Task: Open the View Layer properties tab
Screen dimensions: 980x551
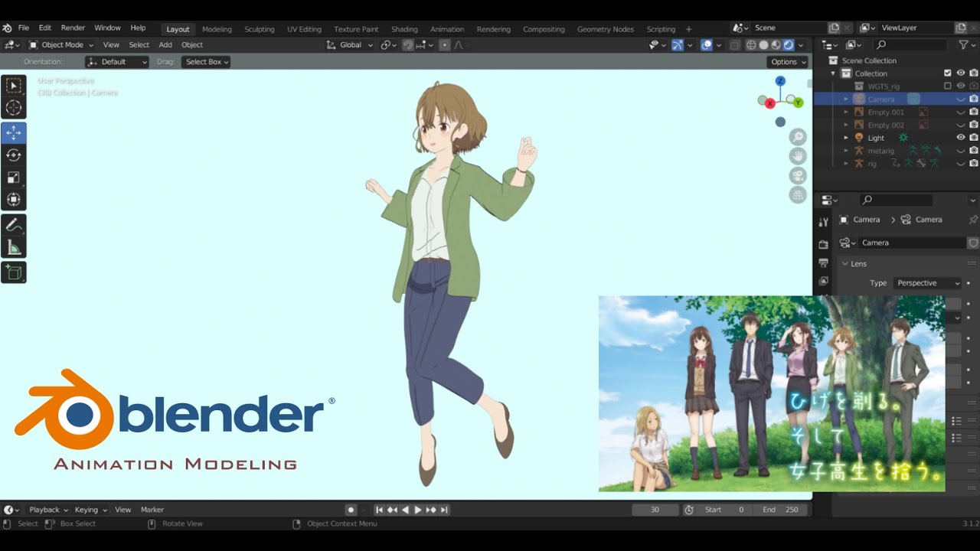Action: coord(824,281)
